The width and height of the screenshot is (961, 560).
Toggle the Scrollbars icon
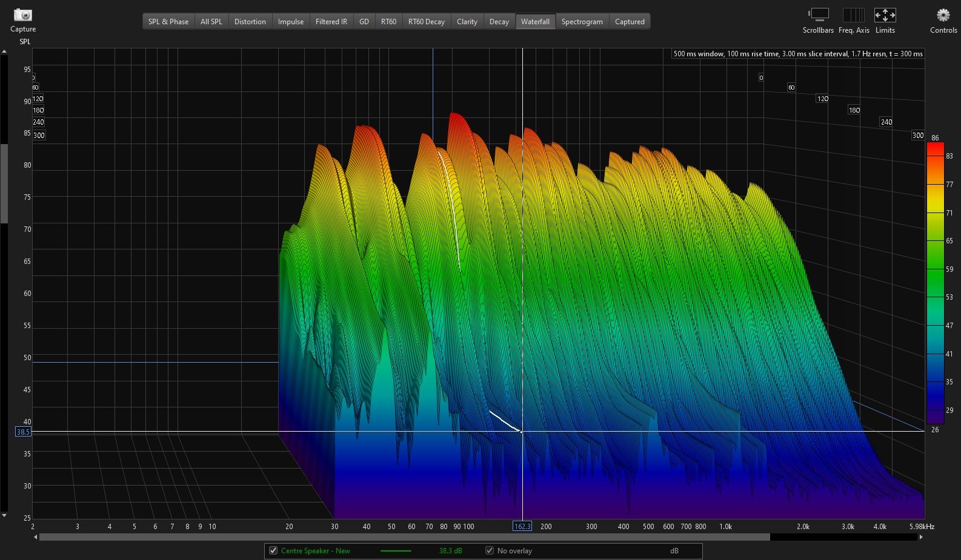818,15
